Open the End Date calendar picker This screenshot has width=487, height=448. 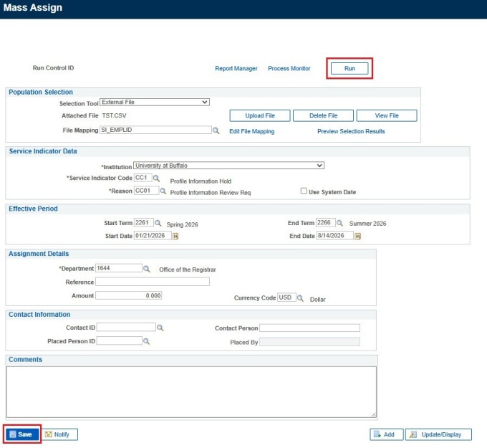click(x=357, y=236)
